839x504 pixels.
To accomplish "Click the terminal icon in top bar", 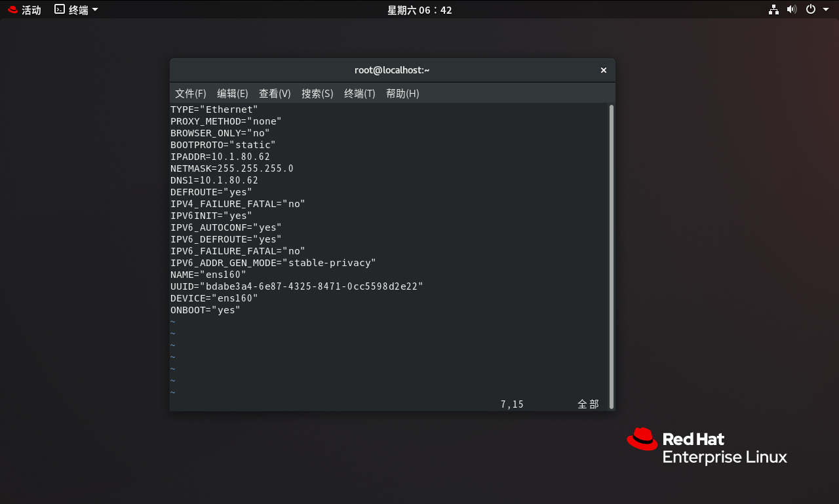I will 60,9.
